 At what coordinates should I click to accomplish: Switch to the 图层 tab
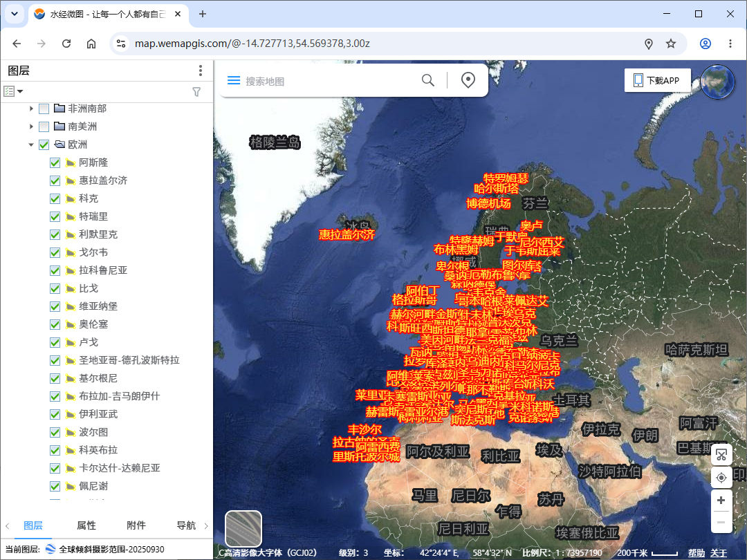pyautogui.click(x=33, y=525)
